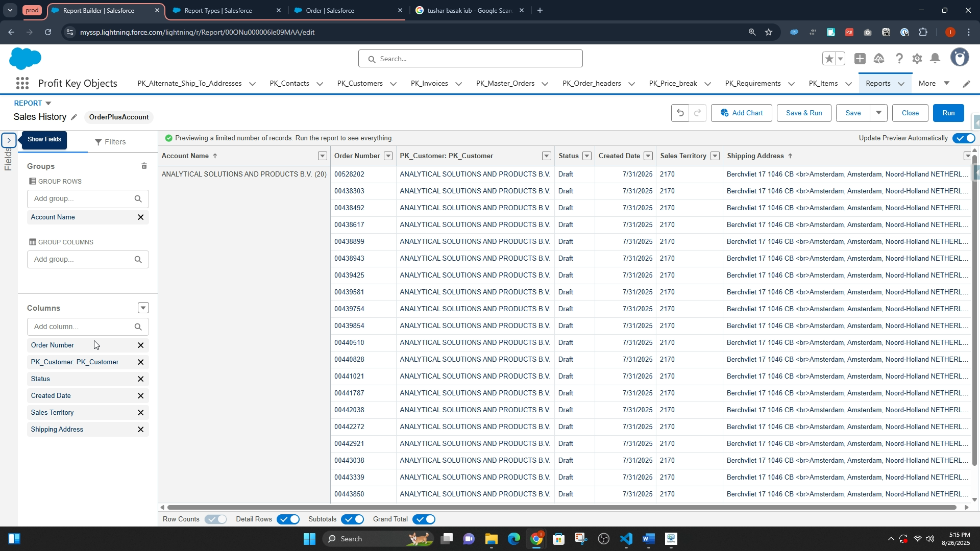
Task: Open the Order Number column header dropdown
Action: (388, 156)
